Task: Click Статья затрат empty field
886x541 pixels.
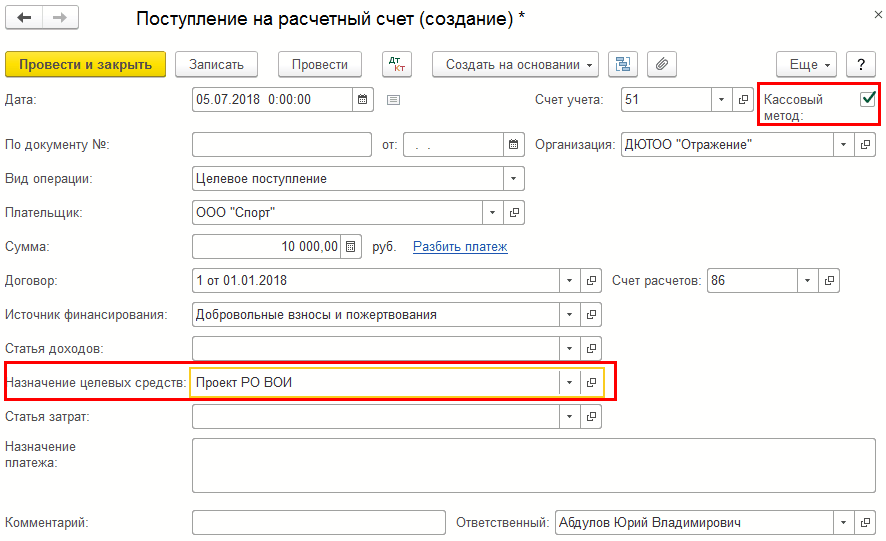Action: [x=375, y=417]
